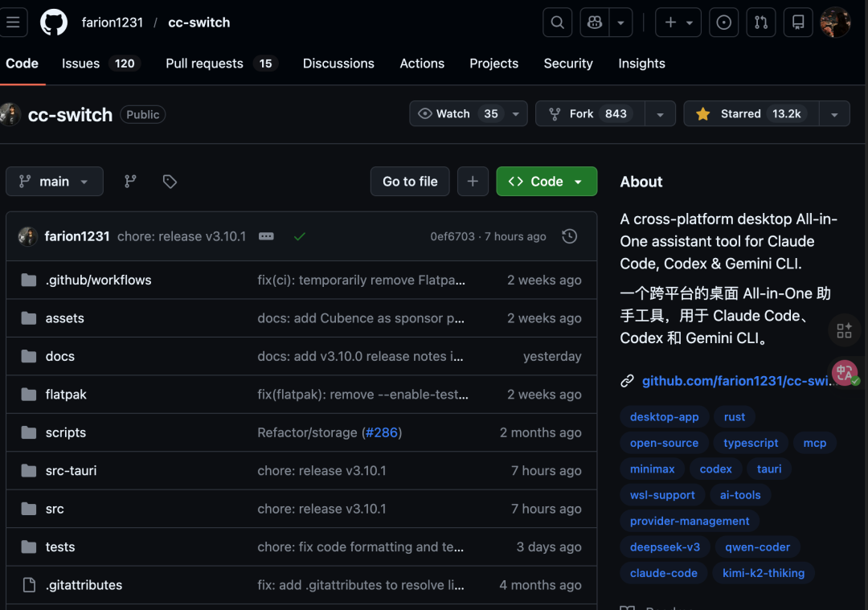Switch to the Actions tab

coord(422,63)
